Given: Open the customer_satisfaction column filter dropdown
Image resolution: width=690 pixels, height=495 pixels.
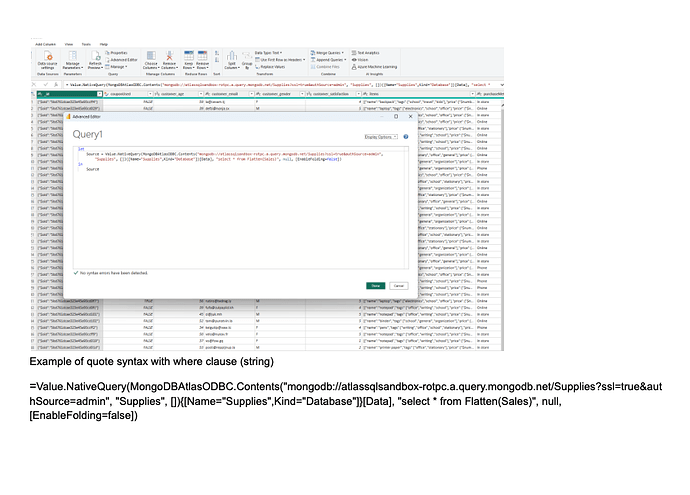Looking at the screenshot, I should (x=359, y=94).
